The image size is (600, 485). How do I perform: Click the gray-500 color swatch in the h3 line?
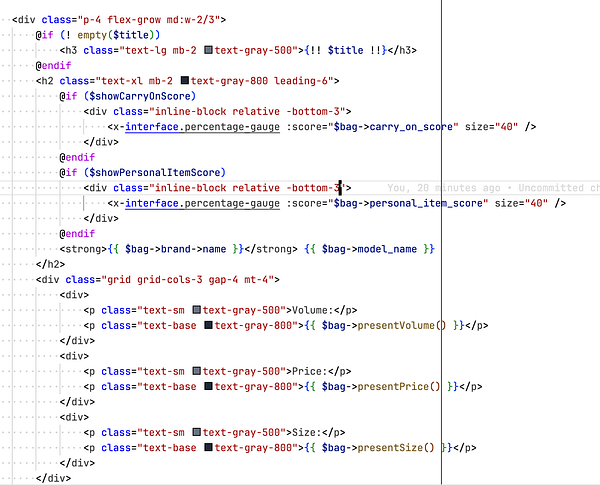tap(209, 50)
